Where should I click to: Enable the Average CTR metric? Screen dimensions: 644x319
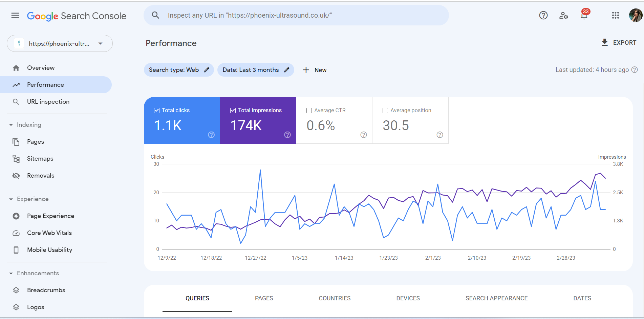(309, 110)
